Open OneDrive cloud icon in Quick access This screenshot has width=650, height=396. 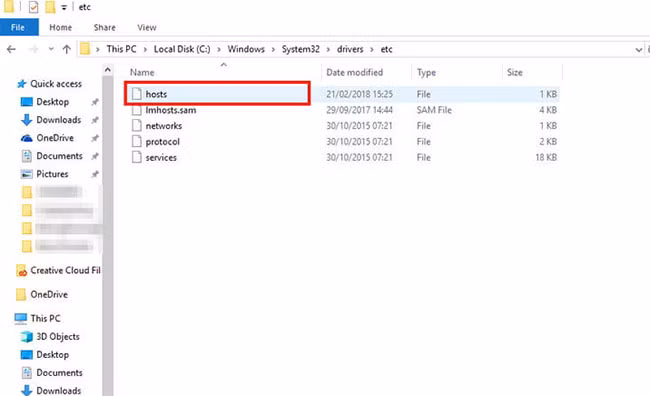pos(27,138)
